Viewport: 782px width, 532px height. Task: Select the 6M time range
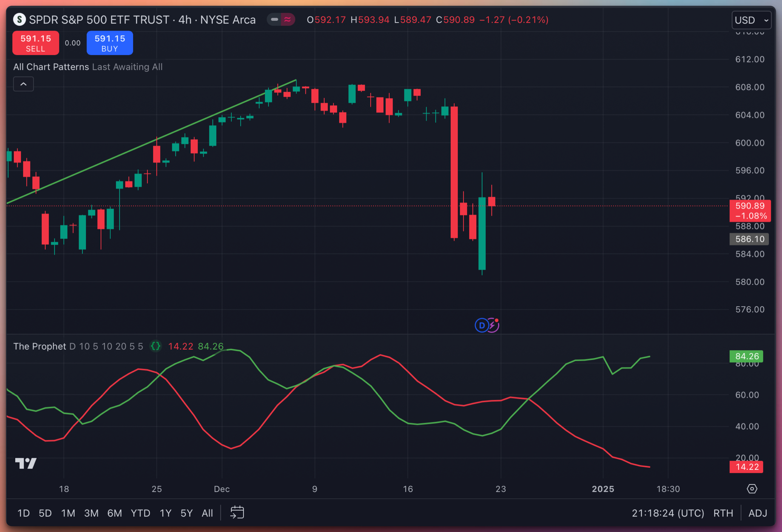coord(114,513)
